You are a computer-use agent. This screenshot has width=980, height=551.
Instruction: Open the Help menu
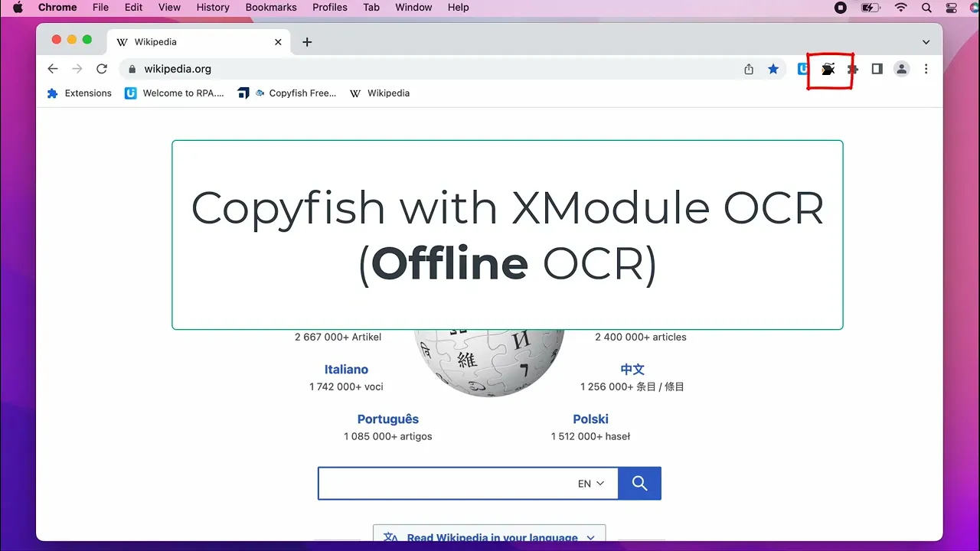[458, 8]
